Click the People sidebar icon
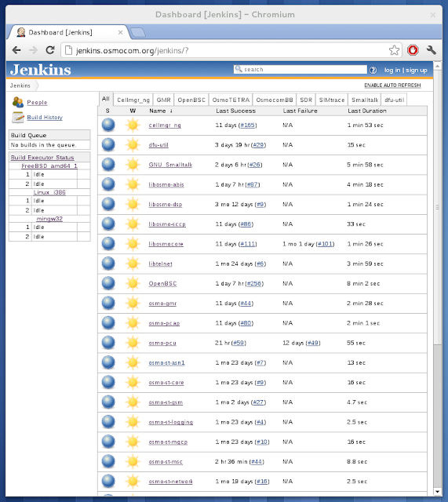This screenshot has width=448, height=502. [x=17, y=102]
